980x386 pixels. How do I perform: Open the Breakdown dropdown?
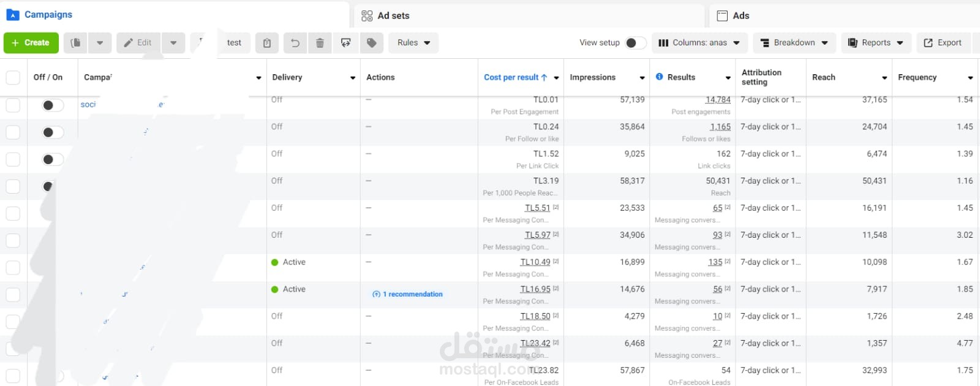[x=794, y=43]
